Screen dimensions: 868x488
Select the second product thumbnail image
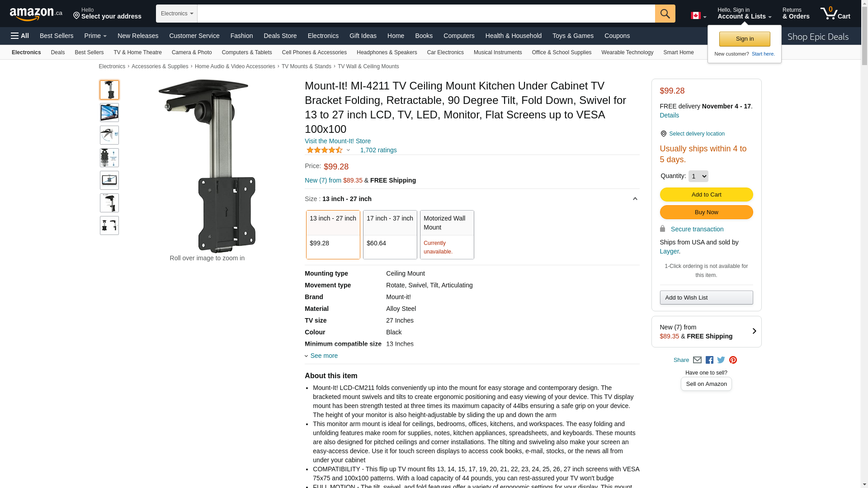[x=109, y=113]
